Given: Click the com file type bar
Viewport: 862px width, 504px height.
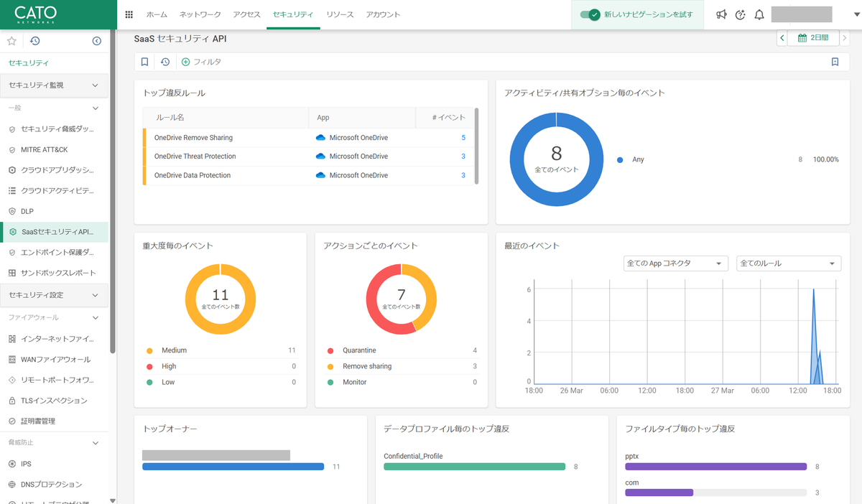Looking at the screenshot, I should [x=659, y=493].
